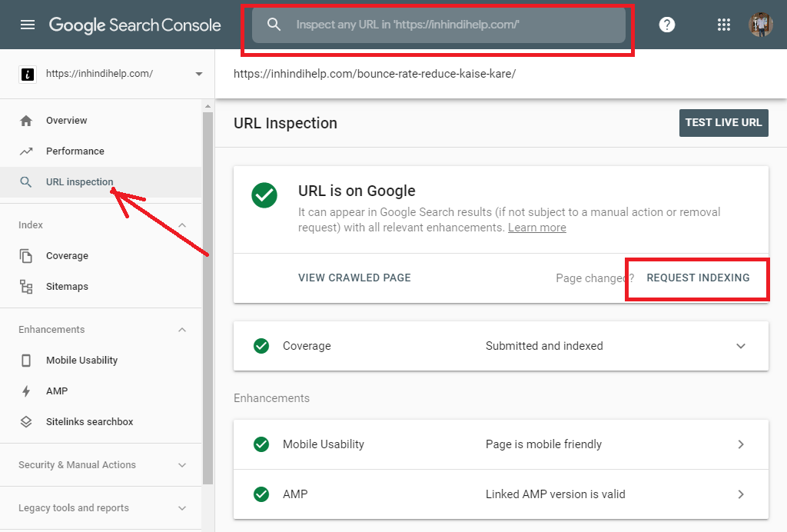Open Mobile Usability in sidebar

[x=101, y=361]
